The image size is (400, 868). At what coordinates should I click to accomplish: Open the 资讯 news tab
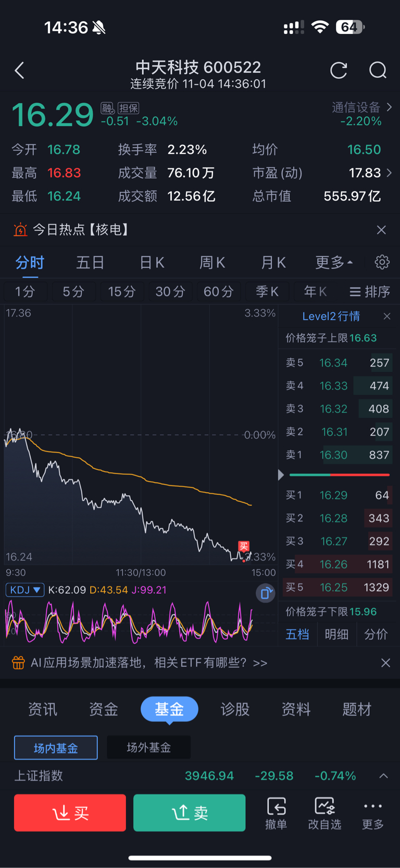pyautogui.click(x=43, y=709)
